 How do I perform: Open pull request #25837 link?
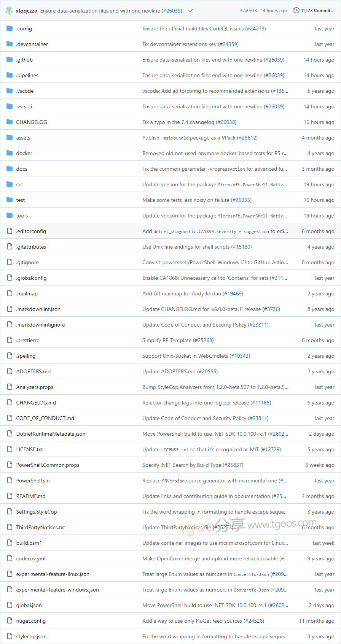(233, 465)
